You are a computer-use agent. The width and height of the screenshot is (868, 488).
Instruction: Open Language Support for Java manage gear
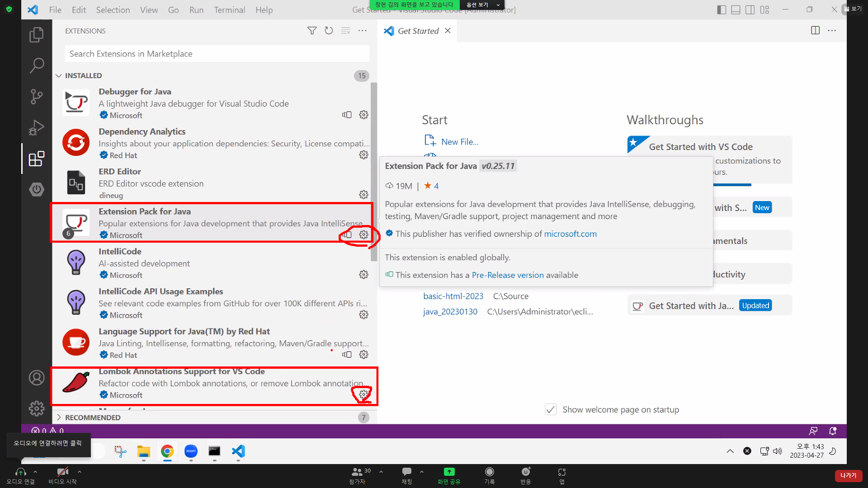363,355
